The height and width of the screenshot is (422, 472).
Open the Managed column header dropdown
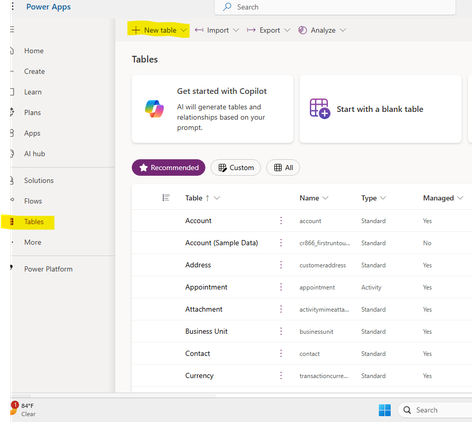(x=460, y=198)
